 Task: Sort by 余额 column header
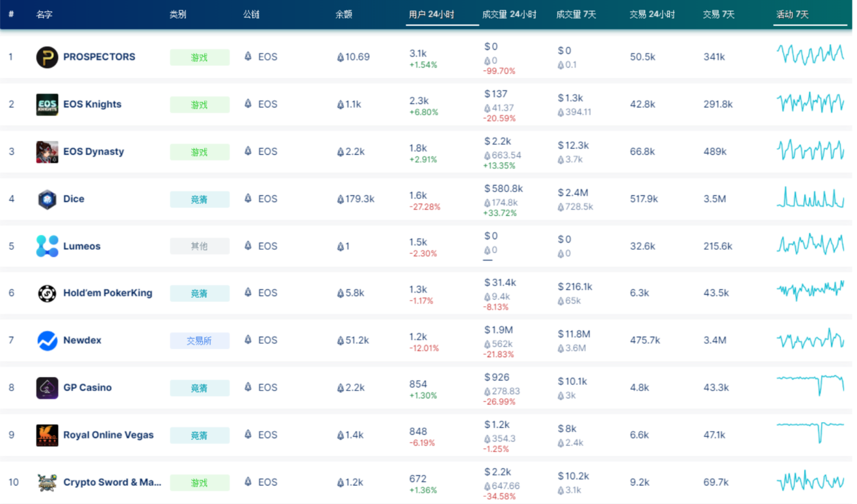344,14
